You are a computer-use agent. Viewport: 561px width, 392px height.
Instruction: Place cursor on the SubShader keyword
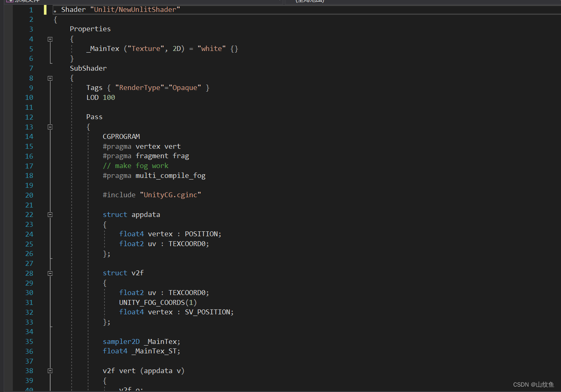click(88, 68)
